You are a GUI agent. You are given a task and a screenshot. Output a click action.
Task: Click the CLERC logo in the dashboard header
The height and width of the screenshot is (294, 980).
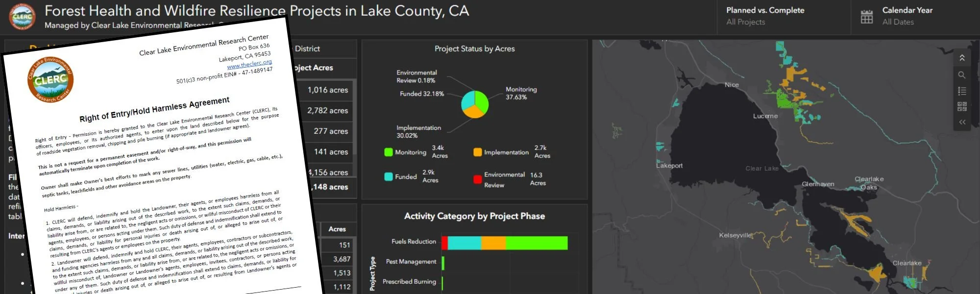pyautogui.click(x=22, y=17)
